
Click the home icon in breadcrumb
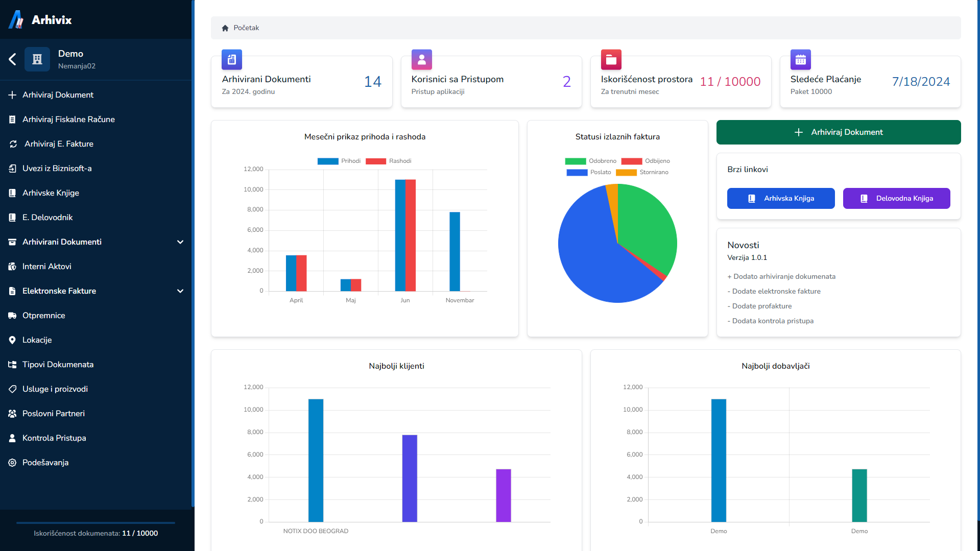225,28
